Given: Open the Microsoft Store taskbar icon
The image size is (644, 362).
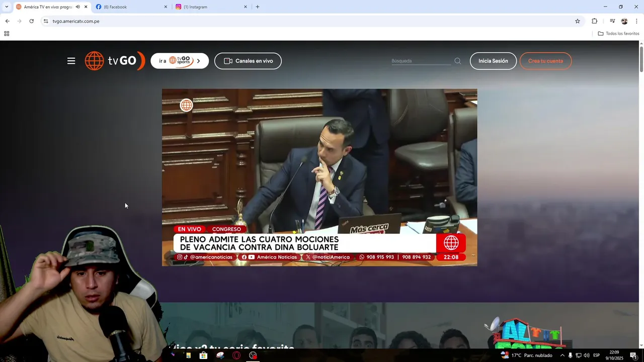Looking at the screenshot, I should tap(203, 355).
